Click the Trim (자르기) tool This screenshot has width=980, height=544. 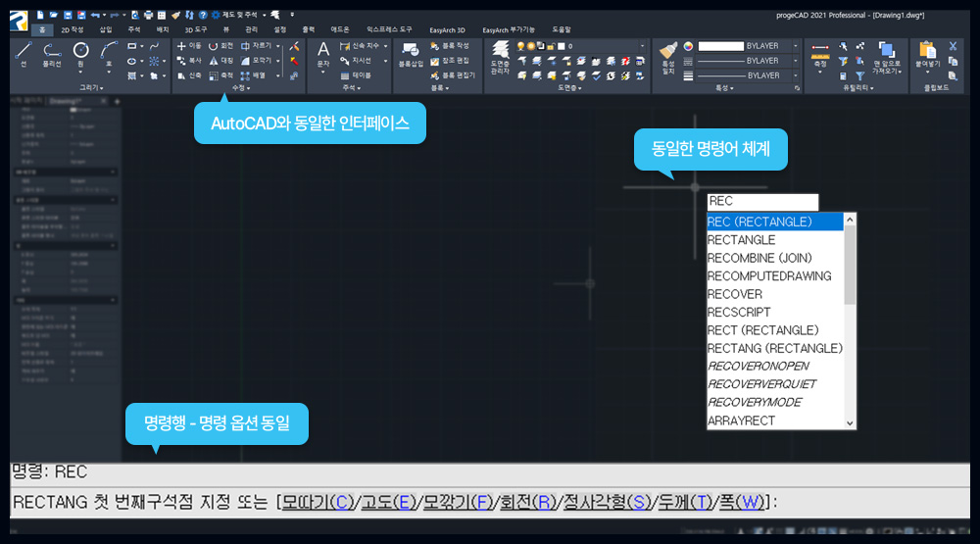click(256, 46)
